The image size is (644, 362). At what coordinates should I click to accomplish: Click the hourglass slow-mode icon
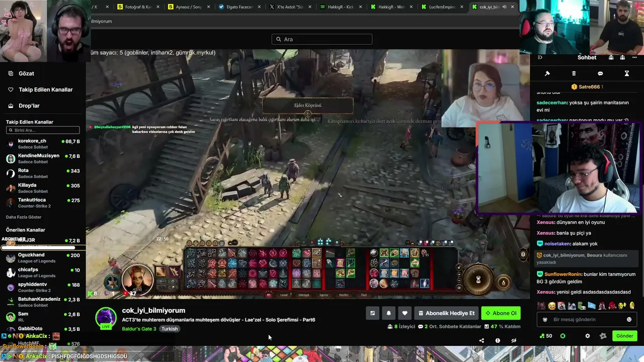[x=627, y=73]
